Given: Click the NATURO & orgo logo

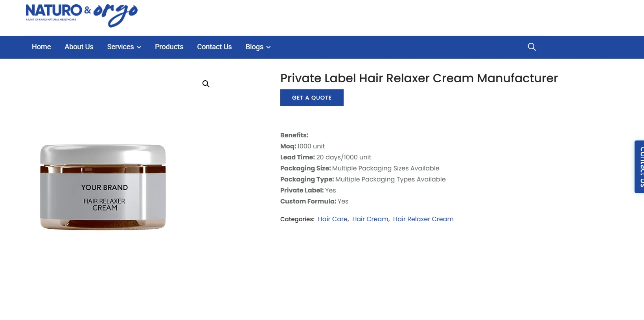Looking at the screenshot, I should tap(81, 15).
